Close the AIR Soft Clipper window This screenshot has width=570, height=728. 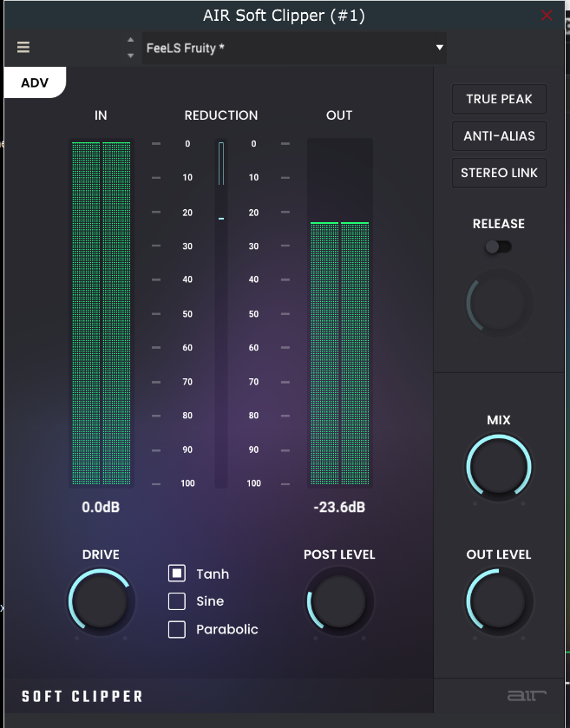click(547, 16)
